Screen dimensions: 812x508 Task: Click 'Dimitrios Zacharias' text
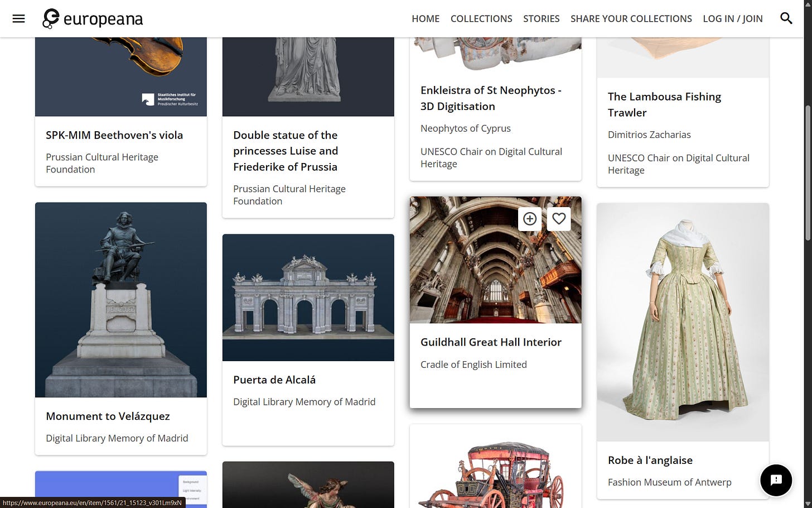point(649,135)
